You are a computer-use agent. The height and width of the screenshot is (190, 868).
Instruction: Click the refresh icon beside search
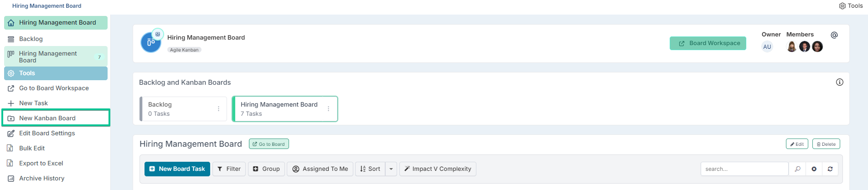click(x=830, y=169)
